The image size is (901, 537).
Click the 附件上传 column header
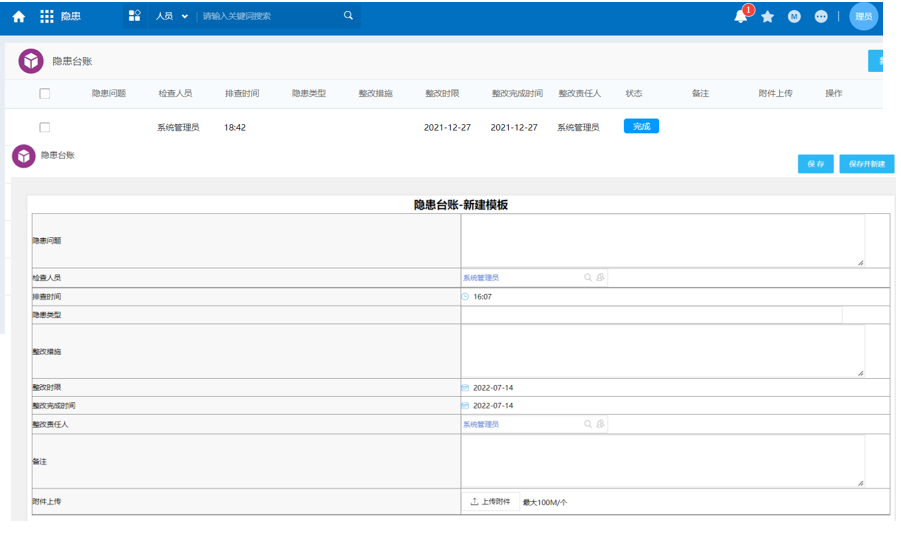(775, 93)
